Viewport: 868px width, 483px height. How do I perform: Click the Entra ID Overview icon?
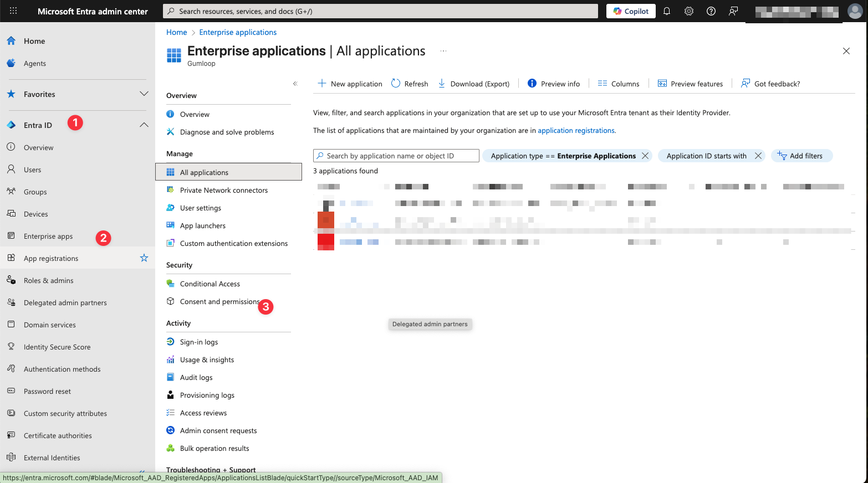coord(11,147)
